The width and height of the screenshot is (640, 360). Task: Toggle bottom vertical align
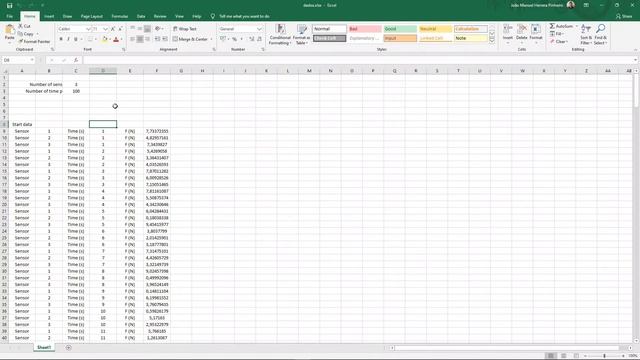147,29
